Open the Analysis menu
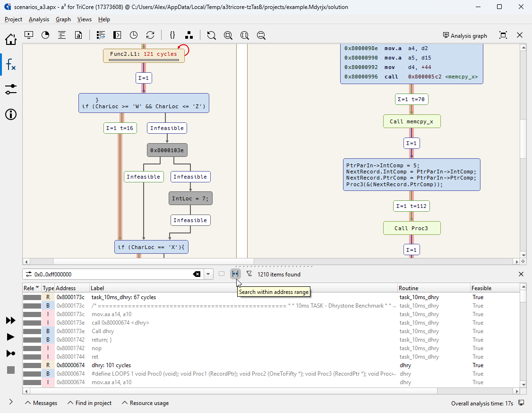 pyautogui.click(x=39, y=19)
